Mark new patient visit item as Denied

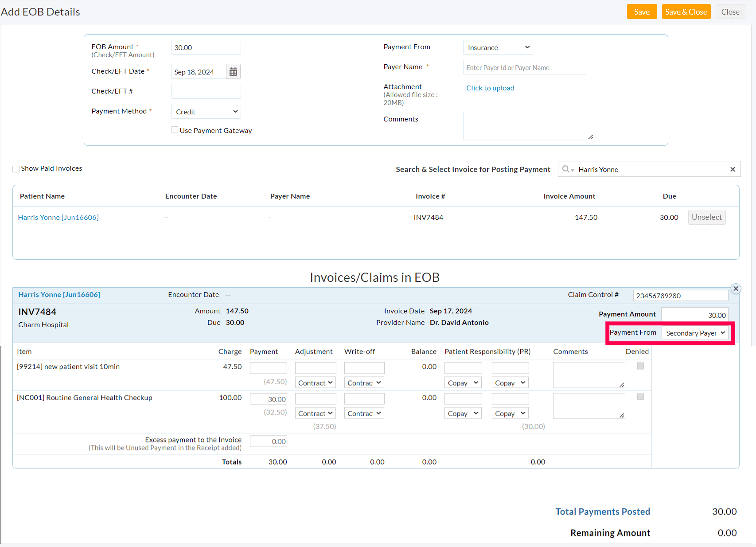click(640, 366)
